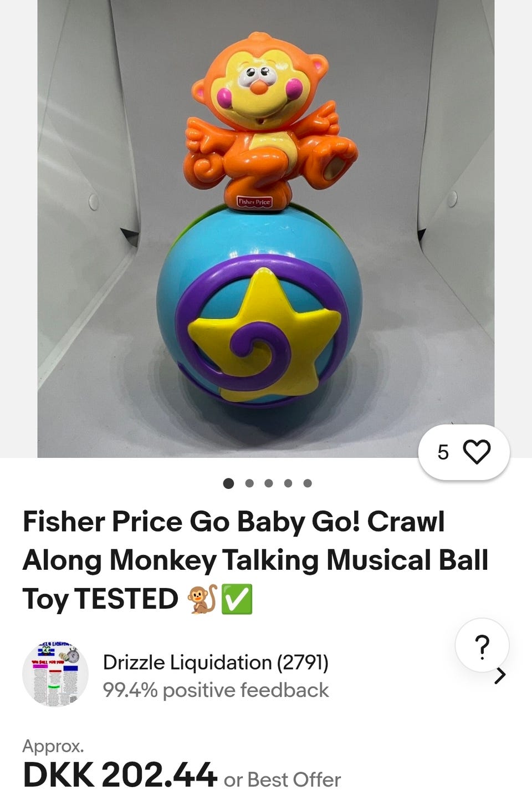Go to the fourth image dot
This screenshot has height=796, width=532.
tap(288, 483)
